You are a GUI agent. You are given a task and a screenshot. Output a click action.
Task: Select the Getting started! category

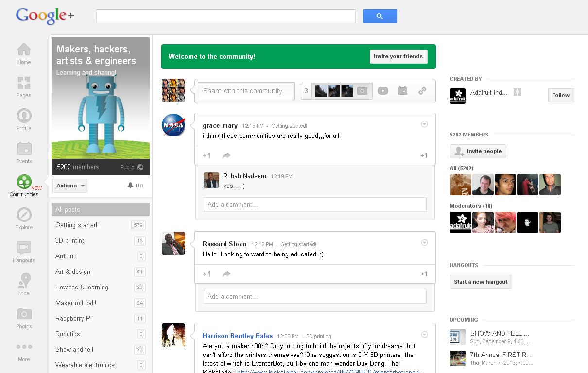(x=101, y=225)
